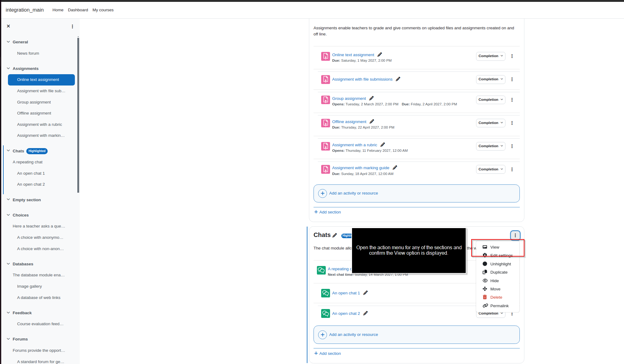The width and height of the screenshot is (624, 364).
Task: Choose View from the section menu
Action: [x=497, y=247]
